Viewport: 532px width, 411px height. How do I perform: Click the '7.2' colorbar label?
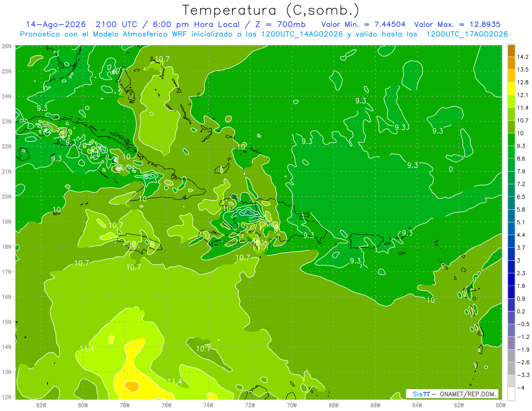[521, 184]
